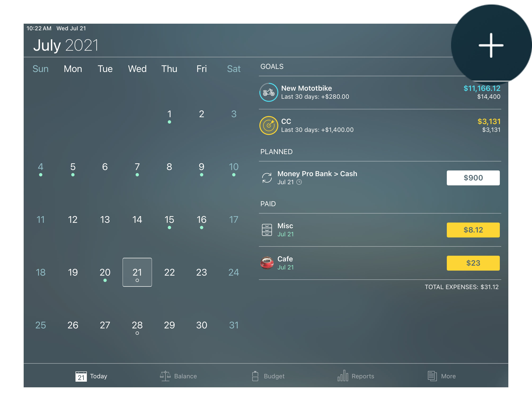Click the Misc expense category icon
Viewport: 532px width, 411px height.
[x=267, y=229]
